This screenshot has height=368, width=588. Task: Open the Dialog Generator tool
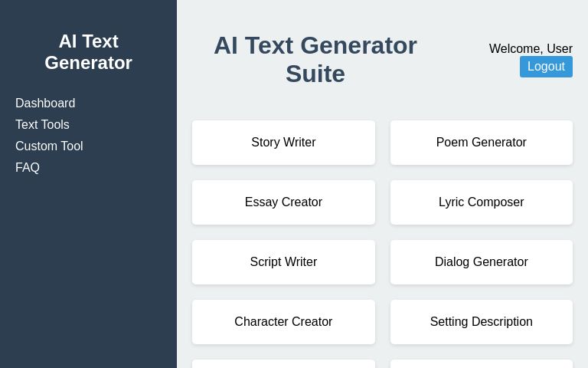point(481,262)
